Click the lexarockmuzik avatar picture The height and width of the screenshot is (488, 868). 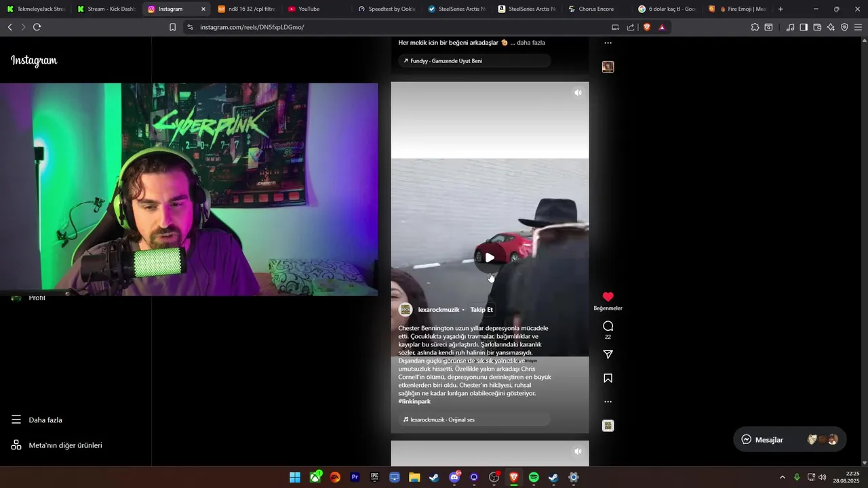406,310
